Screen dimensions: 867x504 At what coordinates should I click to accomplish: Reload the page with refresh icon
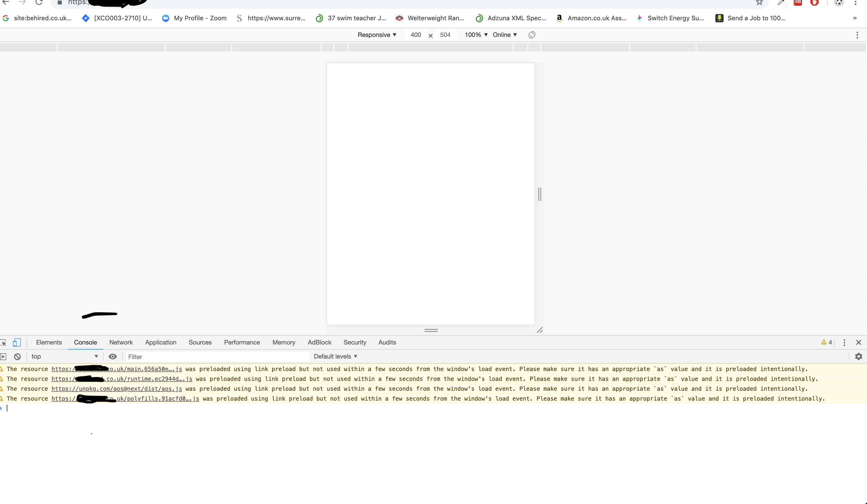click(39, 3)
